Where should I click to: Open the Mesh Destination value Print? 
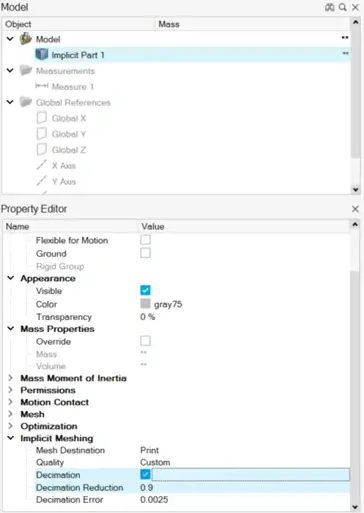(150, 450)
